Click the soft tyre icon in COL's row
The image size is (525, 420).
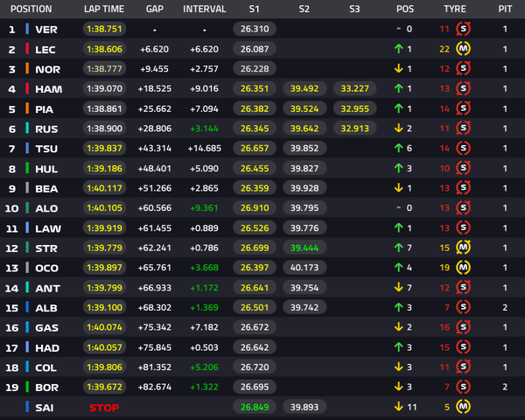click(x=463, y=367)
